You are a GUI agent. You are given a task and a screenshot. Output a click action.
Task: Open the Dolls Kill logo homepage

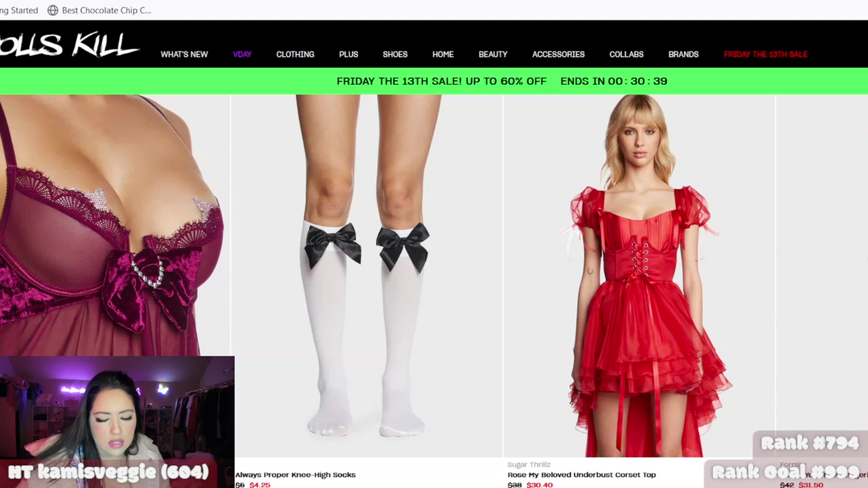click(69, 45)
